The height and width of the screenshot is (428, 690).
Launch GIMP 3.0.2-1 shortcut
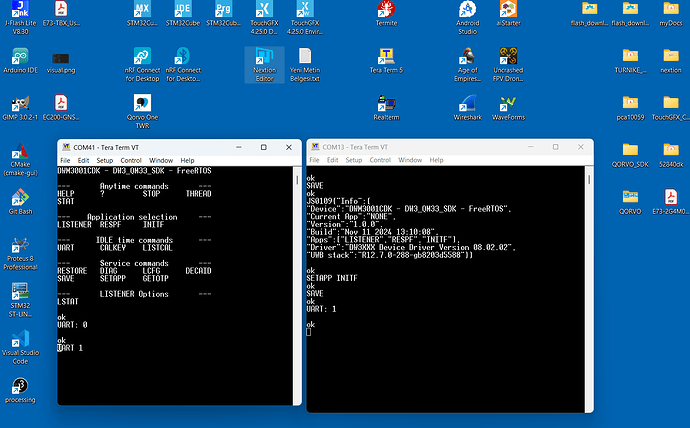coord(20,108)
